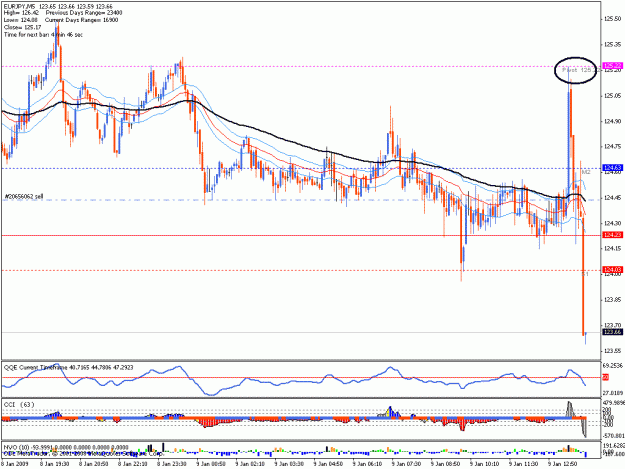Click the '9 Jan 00:50' time axis label
Screen dimensions: 625x469
click(x=211, y=464)
